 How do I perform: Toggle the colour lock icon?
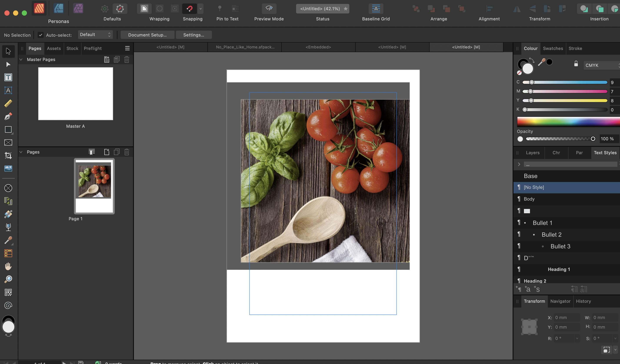pos(576,64)
